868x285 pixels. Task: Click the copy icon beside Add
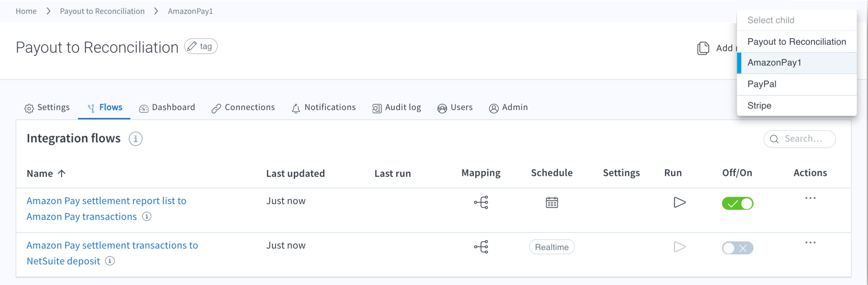click(703, 48)
